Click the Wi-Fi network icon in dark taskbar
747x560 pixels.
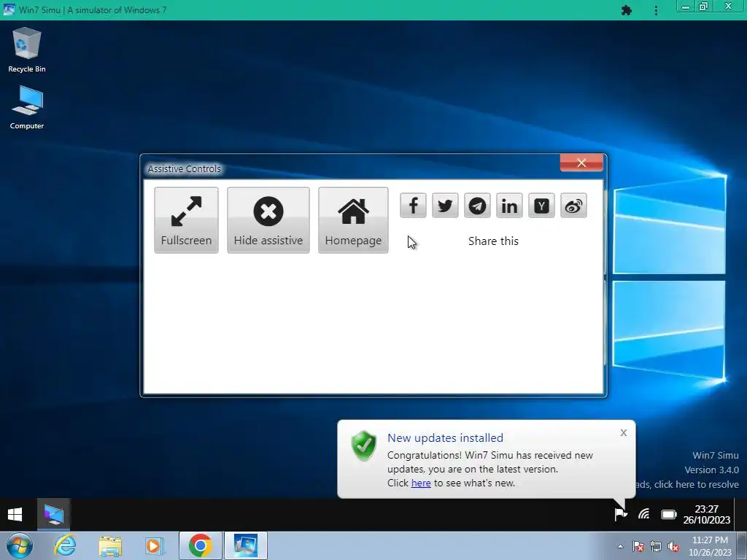click(643, 514)
